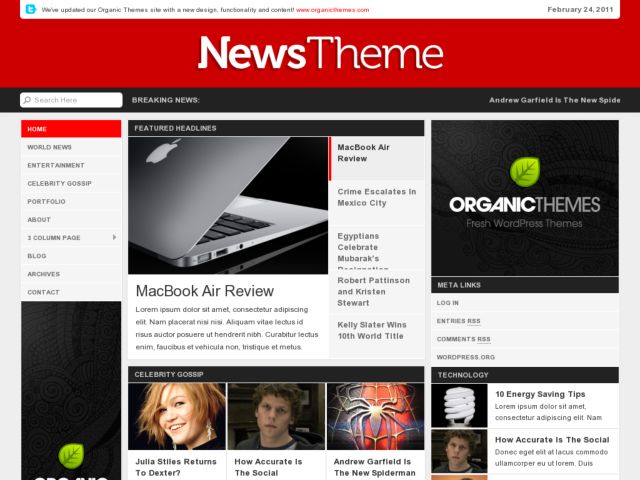
Task: Focus the Search Here field
Action: pyautogui.click(x=71, y=100)
